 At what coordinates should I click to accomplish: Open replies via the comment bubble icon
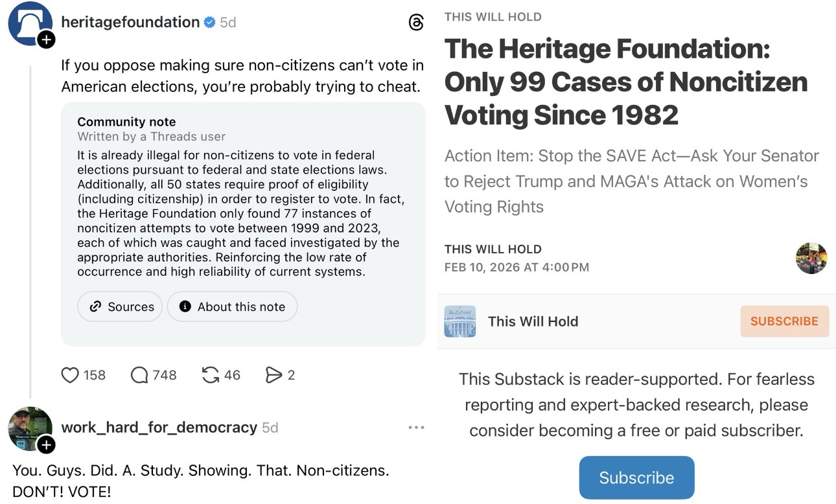coord(139,375)
